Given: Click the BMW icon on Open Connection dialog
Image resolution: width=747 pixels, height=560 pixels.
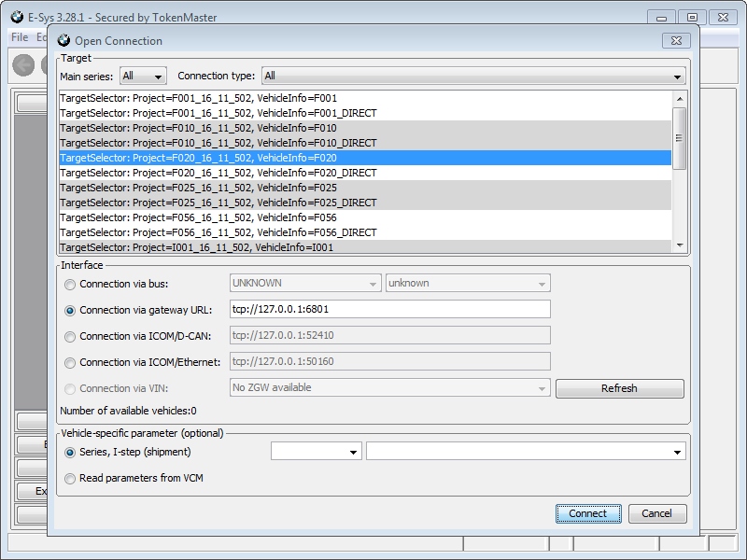Looking at the screenshot, I should pyautogui.click(x=63, y=41).
